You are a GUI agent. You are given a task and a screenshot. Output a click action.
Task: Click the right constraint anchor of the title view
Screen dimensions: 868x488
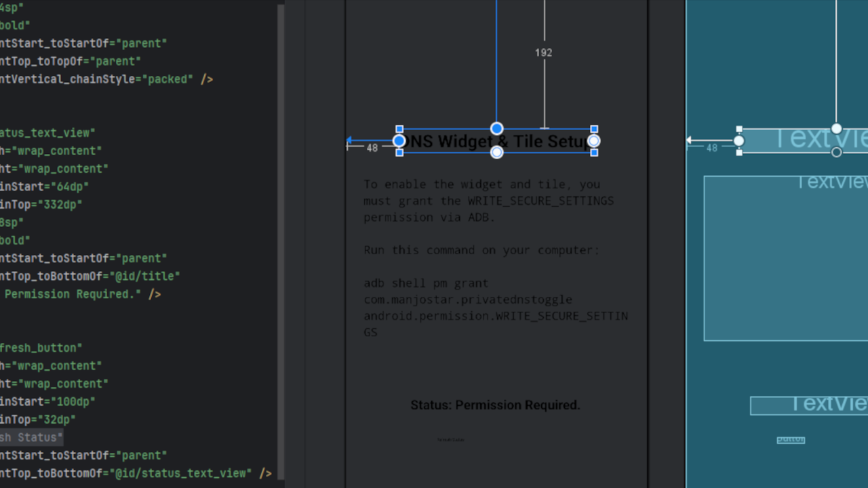[594, 141]
